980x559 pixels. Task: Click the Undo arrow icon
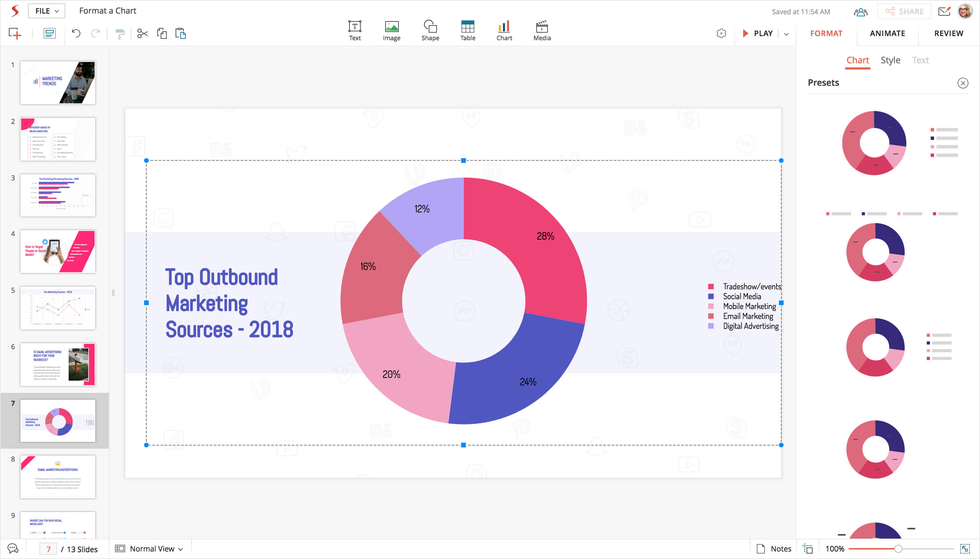click(x=76, y=33)
